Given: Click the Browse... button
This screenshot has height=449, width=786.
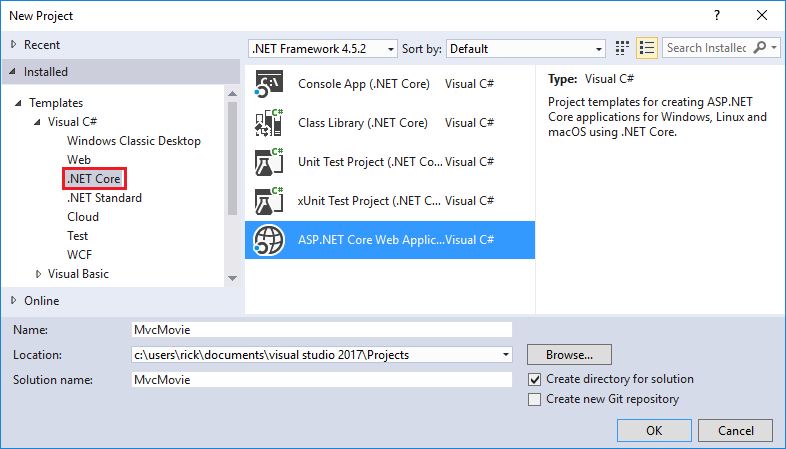Looking at the screenshot, I should tap(569, 354).
